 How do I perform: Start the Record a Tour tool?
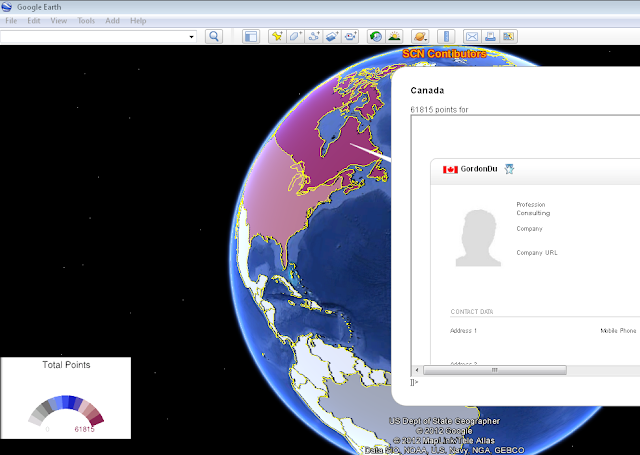tap(350, 37)
